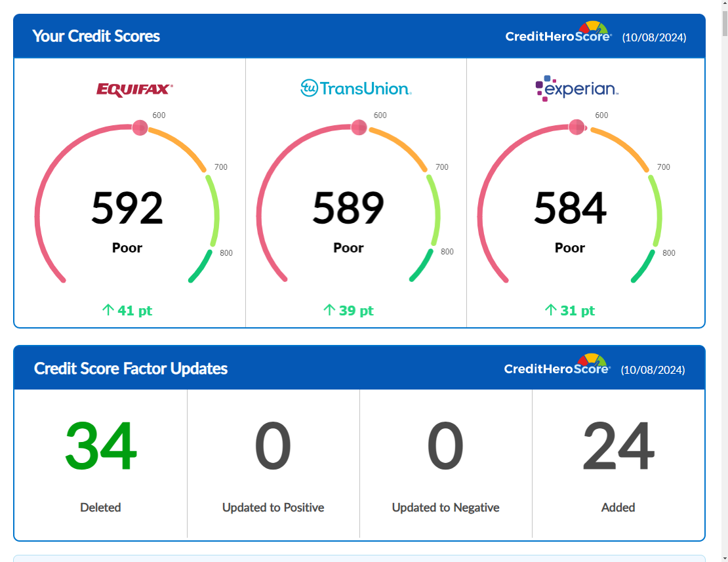This screenshot has height=562, width=728.
Task: Select the TransUnion score 589
Action: click(x=348, y=208)
